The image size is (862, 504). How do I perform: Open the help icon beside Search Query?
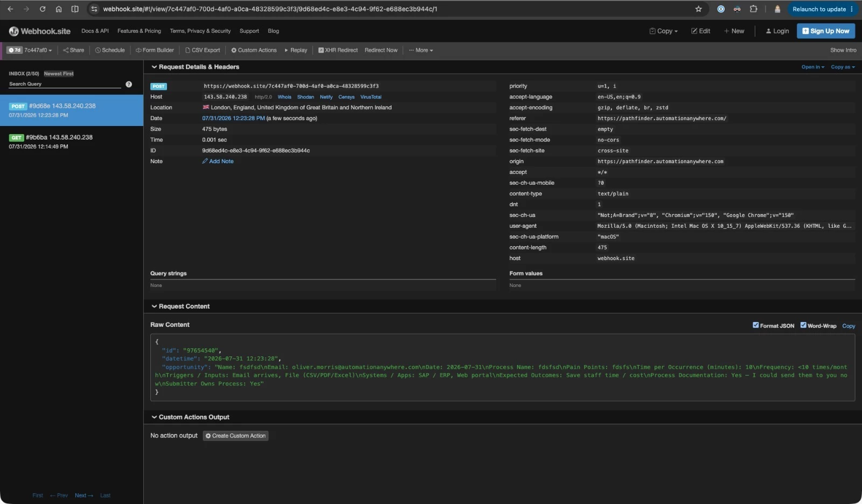129,84
